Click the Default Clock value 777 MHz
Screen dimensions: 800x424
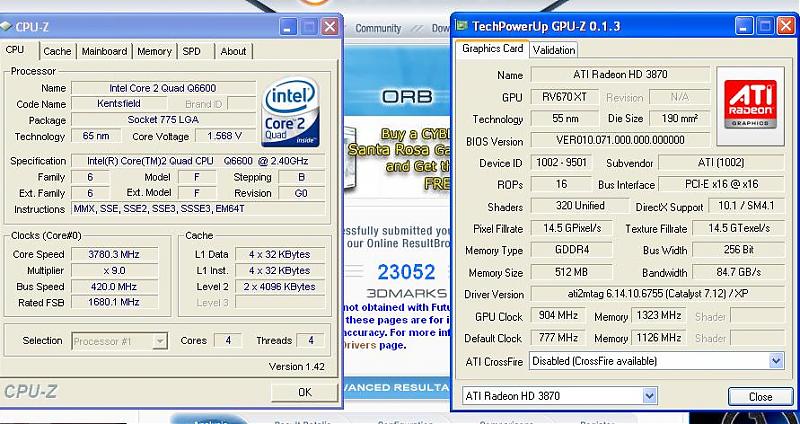pyautogui.click(x=558, y=337)
